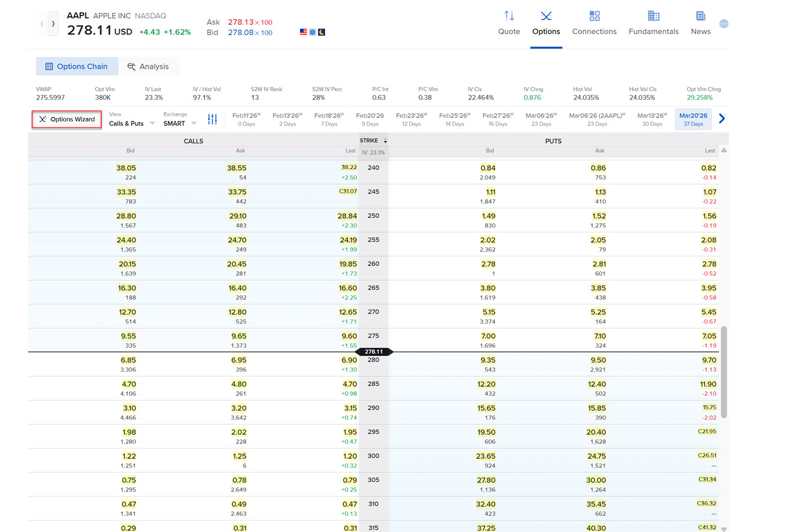Open the Quote view icon

coord(508,16)
